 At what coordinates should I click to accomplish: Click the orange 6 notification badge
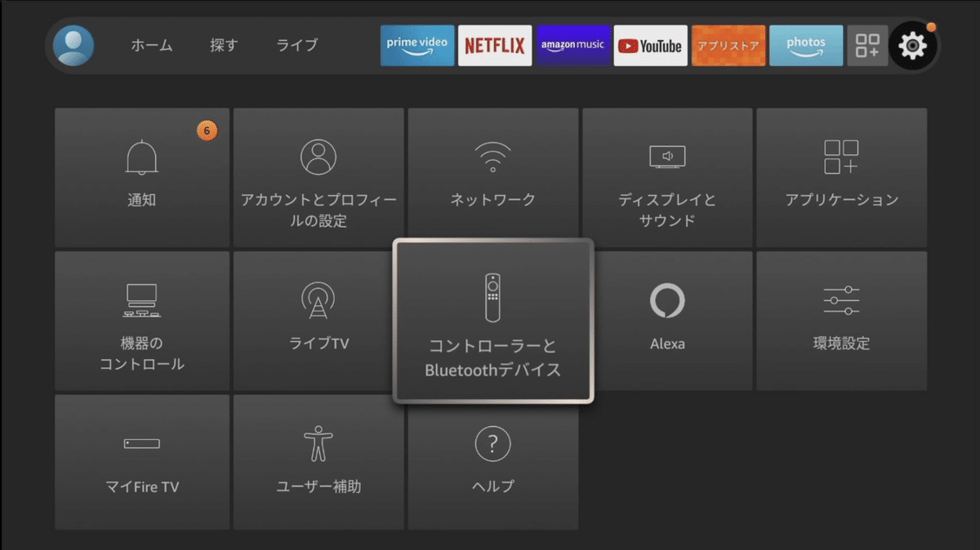point(207,131)
